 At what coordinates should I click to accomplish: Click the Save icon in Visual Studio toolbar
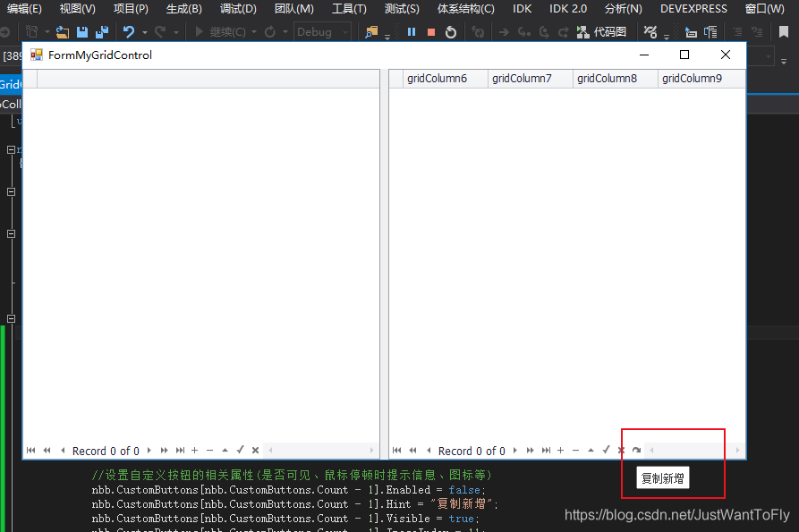(x=82, y=32)
